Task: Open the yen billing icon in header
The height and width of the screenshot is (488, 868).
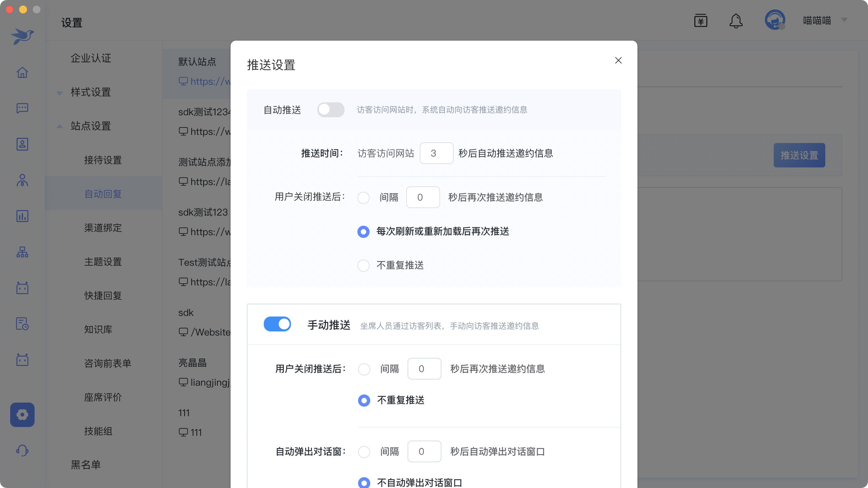Action: click(x=701, y=21)
